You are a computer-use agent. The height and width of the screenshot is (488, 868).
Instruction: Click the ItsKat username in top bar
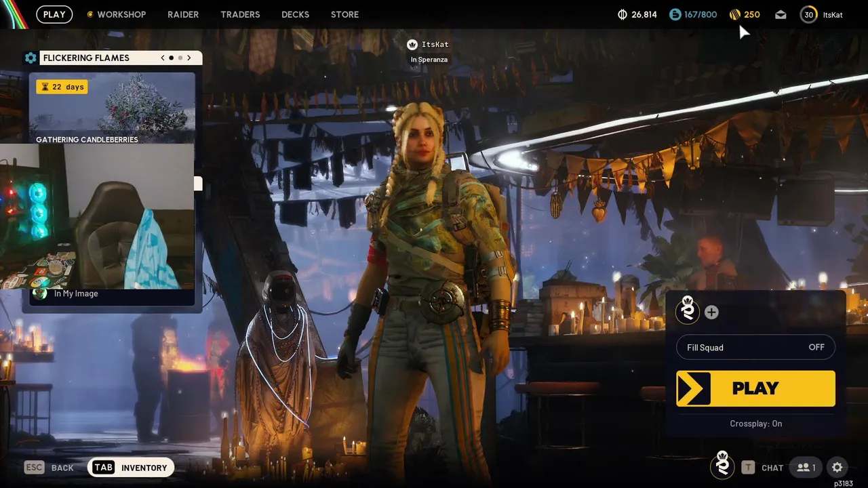[x=833, y=14]
